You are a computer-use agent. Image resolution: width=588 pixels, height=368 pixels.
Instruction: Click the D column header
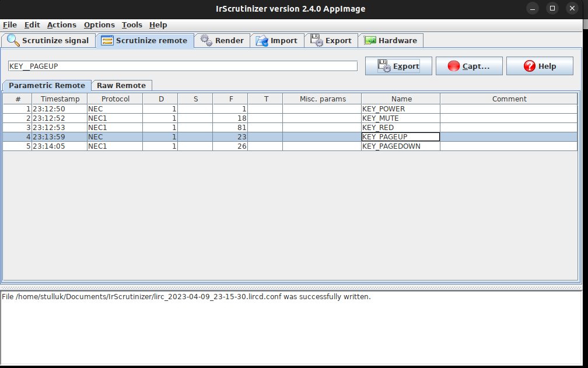coord(160,99)
